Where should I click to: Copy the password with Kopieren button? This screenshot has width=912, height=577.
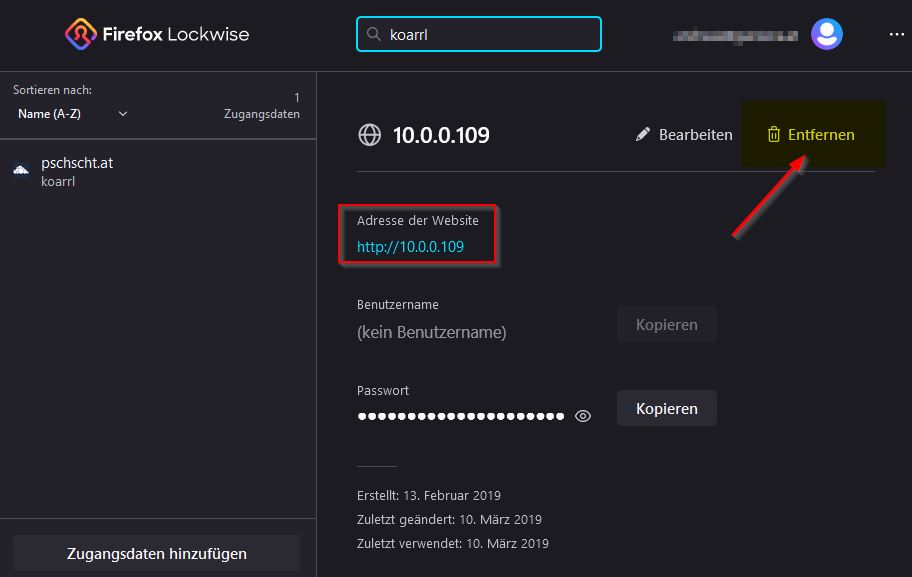click(666, 408)
